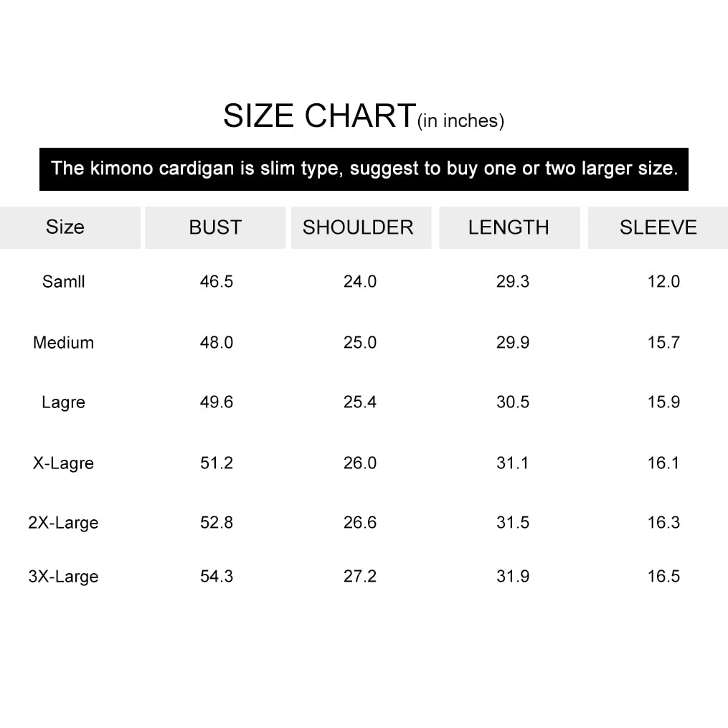This screenshot has height=728, width=728.
Task: Select the X-Lagre size row label
Action: pyautogui.click(x=64, y=463)
